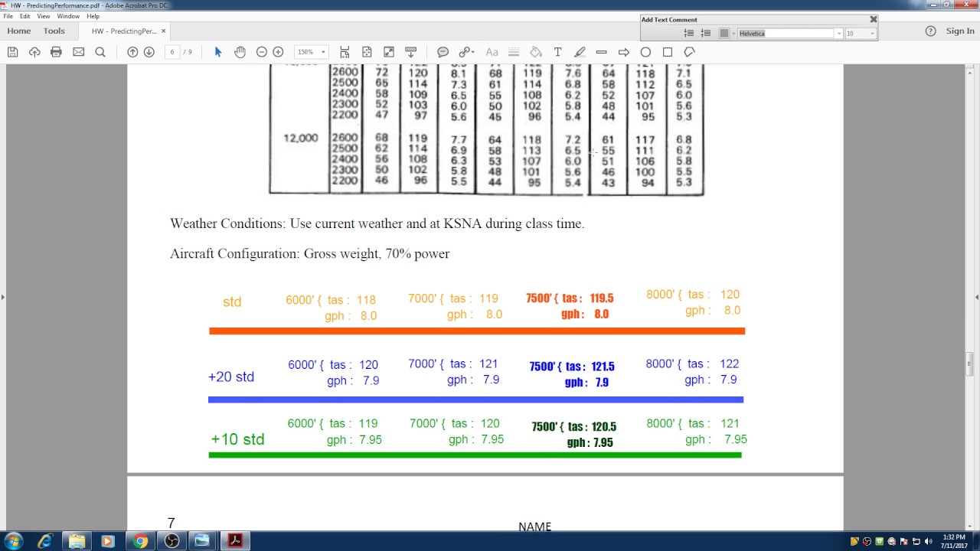Viewport: 980px width, 551px height.
Task: Select the highlighter pen tool
Action: coord(580,52)
